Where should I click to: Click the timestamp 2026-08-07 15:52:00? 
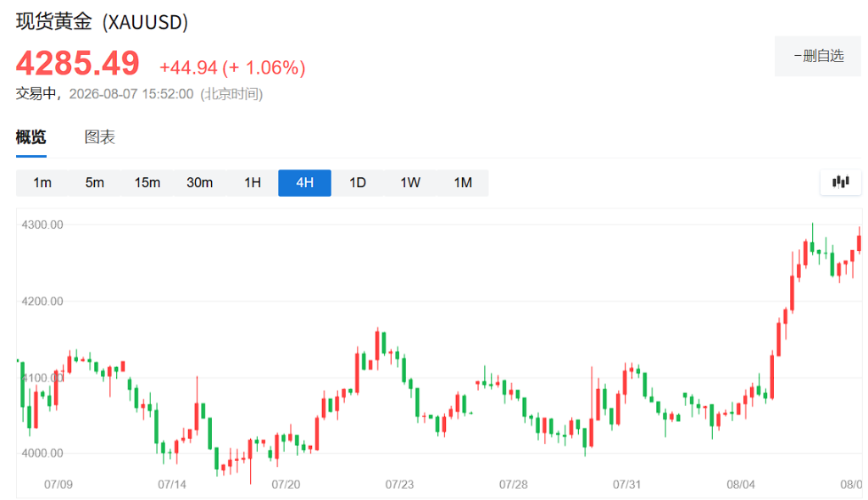tap(131, 94)
